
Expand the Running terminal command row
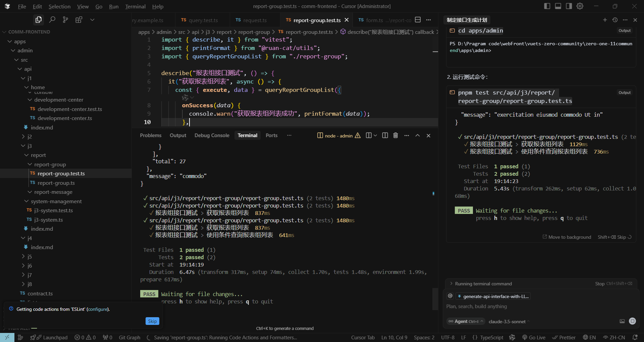(x=483, y=284)
